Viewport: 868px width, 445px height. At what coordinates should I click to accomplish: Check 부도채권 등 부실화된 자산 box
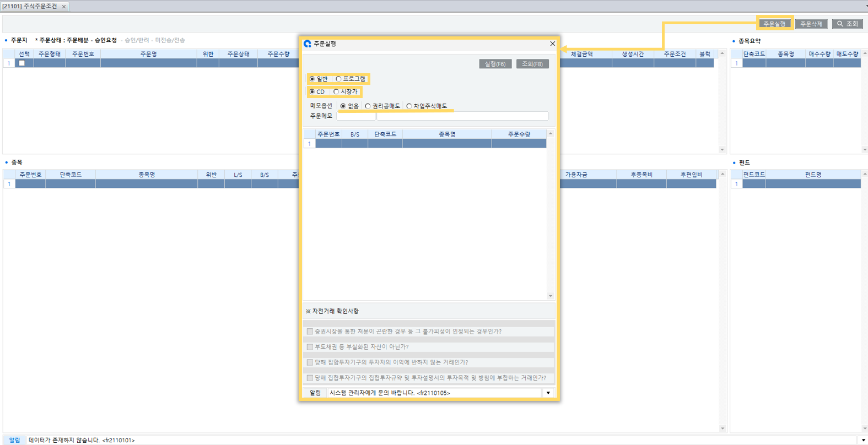tap(310, 347)
